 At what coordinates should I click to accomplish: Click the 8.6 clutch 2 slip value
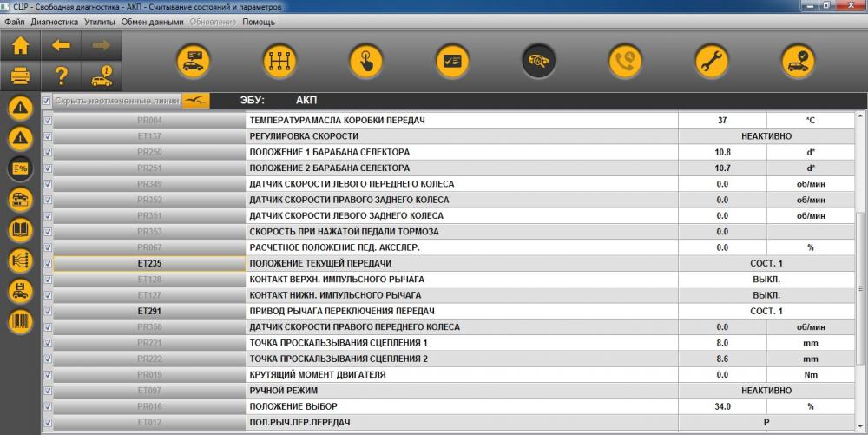(722, 359)
